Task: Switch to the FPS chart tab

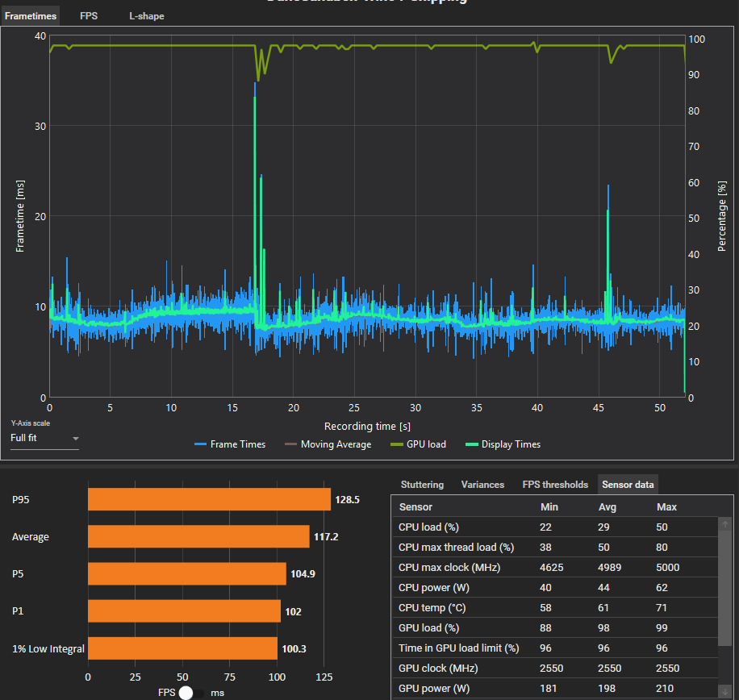Action: tap(89, 16)
